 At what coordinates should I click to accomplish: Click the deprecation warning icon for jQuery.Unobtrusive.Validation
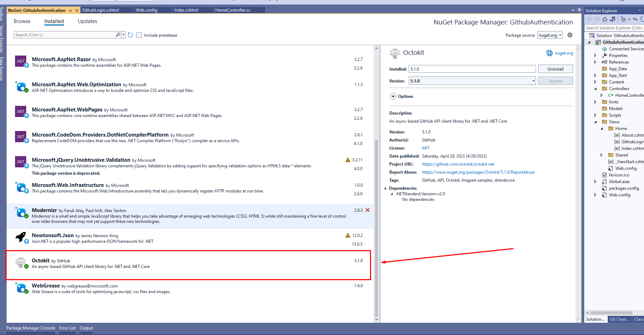pos(348,160)
